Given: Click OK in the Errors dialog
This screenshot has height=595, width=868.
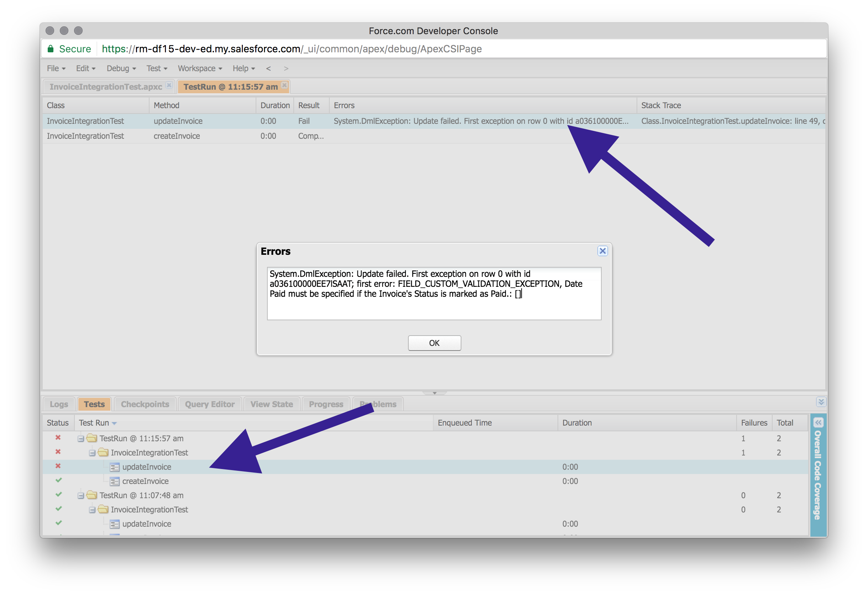Looking at the screenshot, I should [434, 343].
